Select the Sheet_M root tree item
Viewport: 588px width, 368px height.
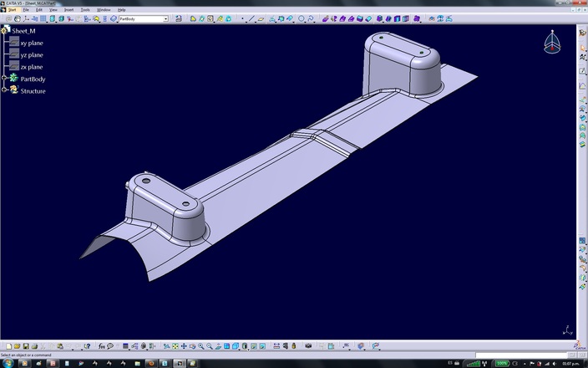pos(23,31)
